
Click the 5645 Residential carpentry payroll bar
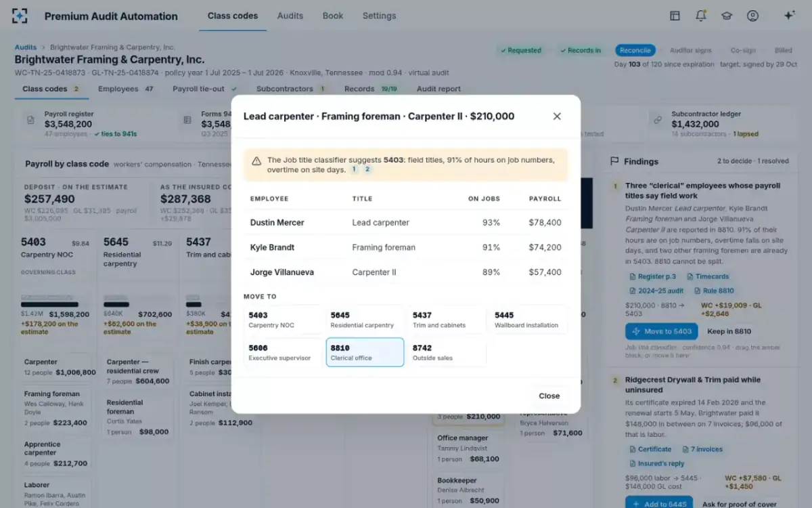tap(116, 304)
